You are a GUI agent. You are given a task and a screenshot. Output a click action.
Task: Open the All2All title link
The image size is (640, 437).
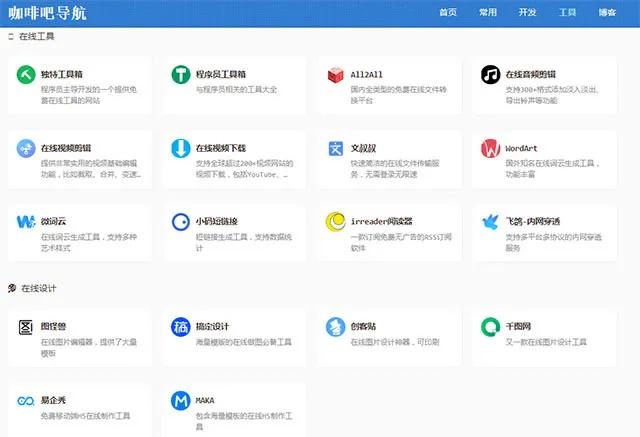coord(367,75)
